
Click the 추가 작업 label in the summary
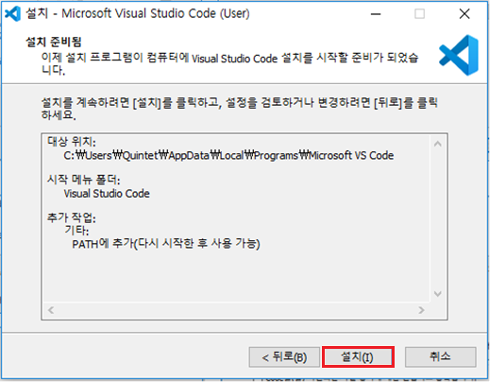[71, 218]
